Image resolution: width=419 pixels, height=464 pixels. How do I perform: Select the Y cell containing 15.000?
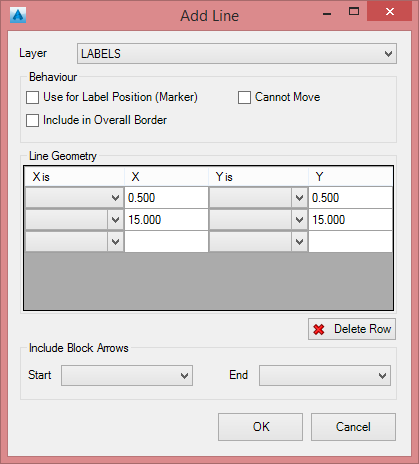(350, 220)
